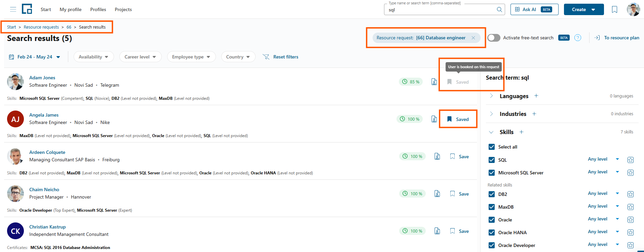The image size is (644, 252).
Task: Open the user avatar menu
Action: coord(633,9)
